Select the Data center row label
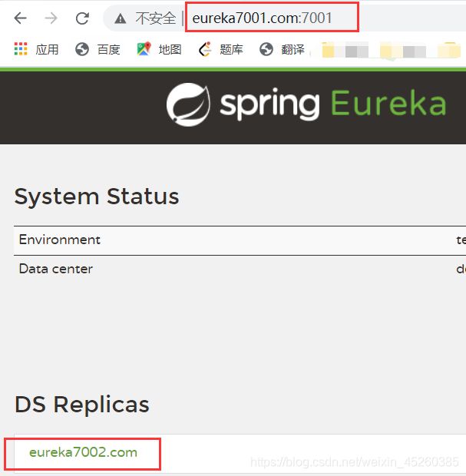The height and width of the screenshot is (476, 466). [55, 269]
